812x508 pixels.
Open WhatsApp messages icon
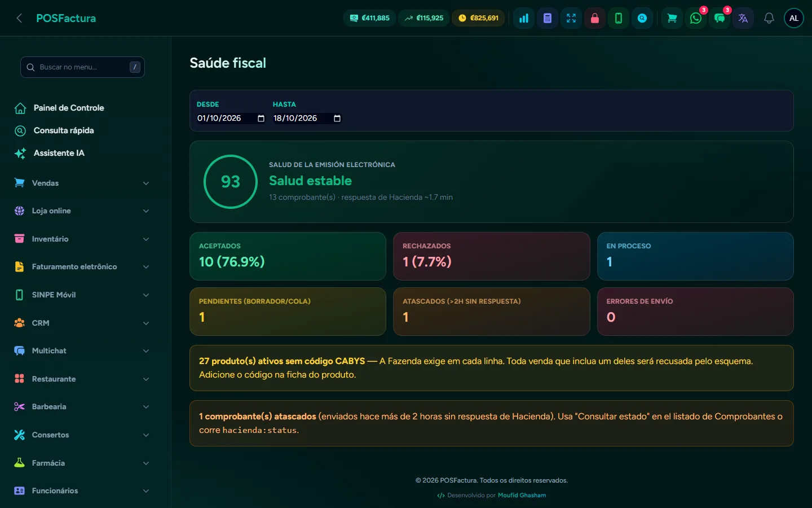point(696,18)
